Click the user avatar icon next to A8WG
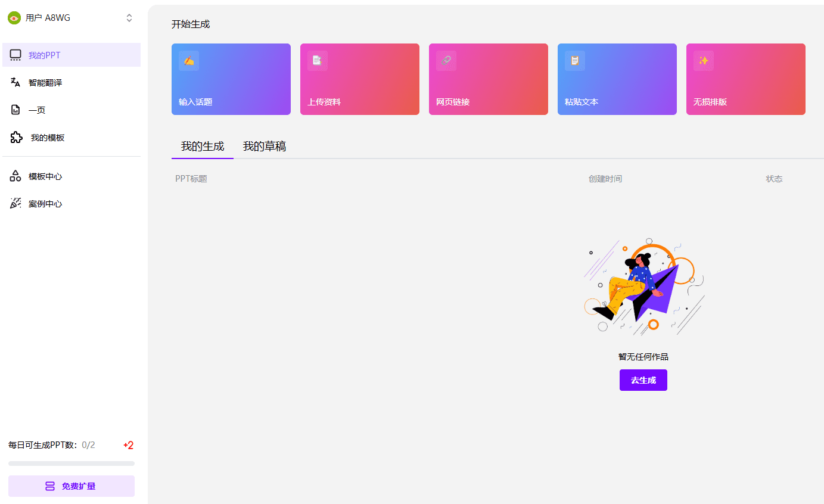 coord(14,18)
